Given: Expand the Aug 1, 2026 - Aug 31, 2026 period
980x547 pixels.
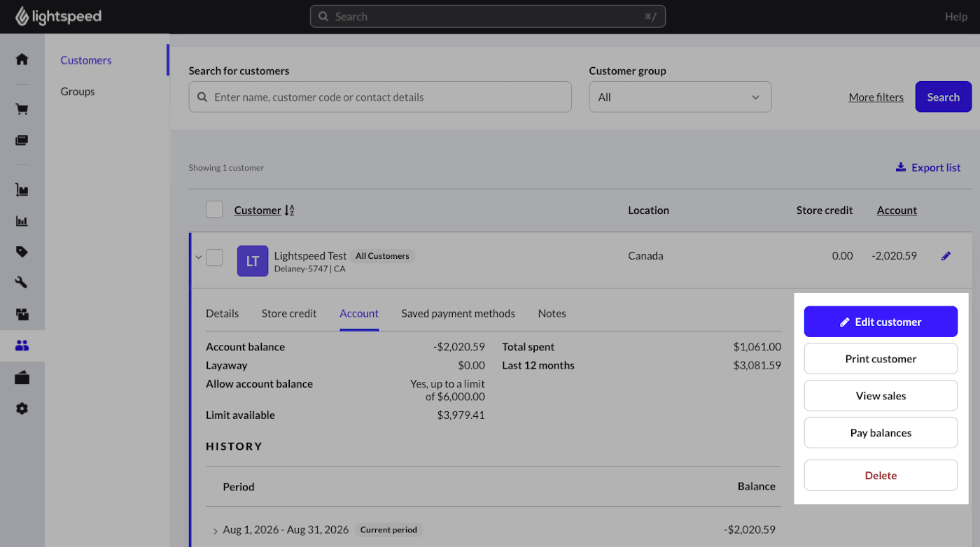Looking at the screenshot, I should pos(215,531).
